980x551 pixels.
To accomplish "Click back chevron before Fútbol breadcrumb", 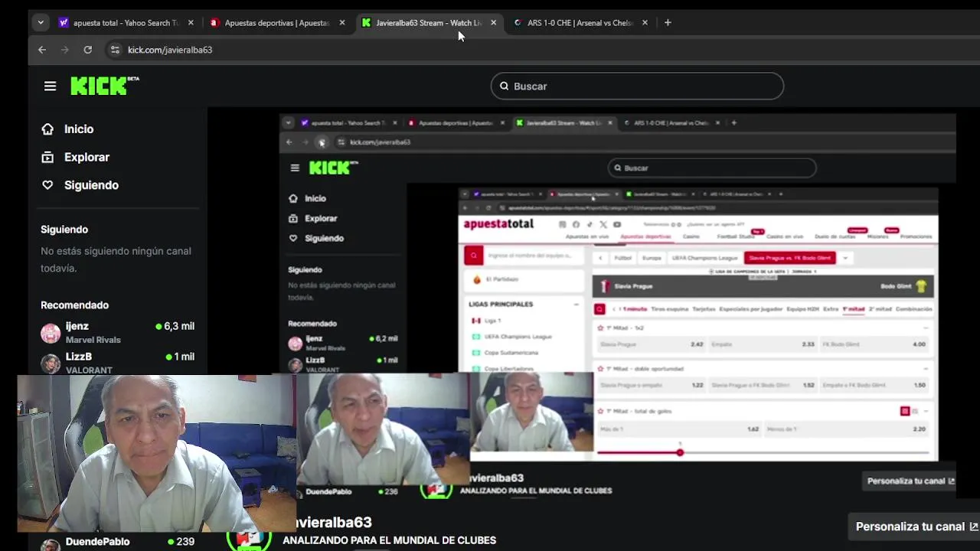I will coord(601,258).
